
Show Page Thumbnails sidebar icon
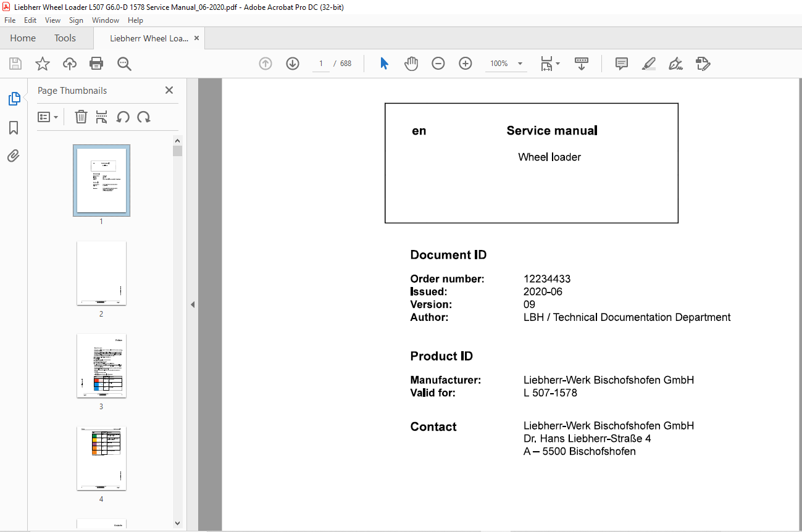(x=14, y=99)
